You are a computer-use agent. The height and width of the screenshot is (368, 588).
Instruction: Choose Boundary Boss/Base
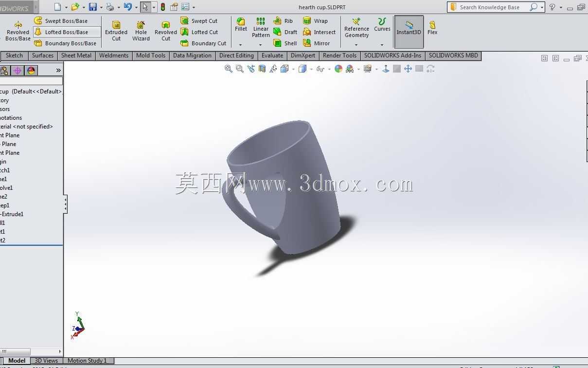click(x=66, y=43)
